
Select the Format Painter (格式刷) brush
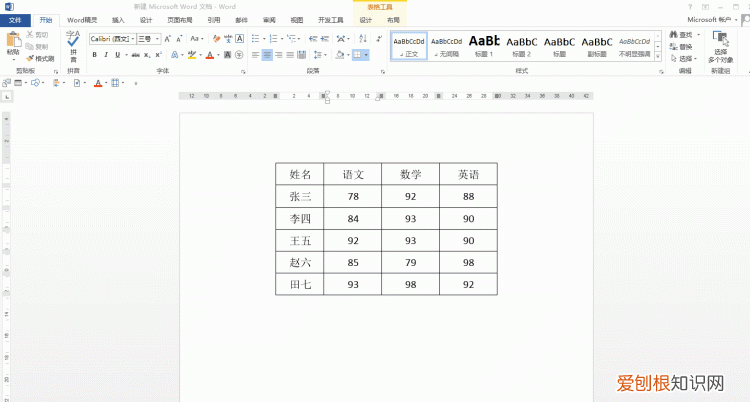coord(40,58)
